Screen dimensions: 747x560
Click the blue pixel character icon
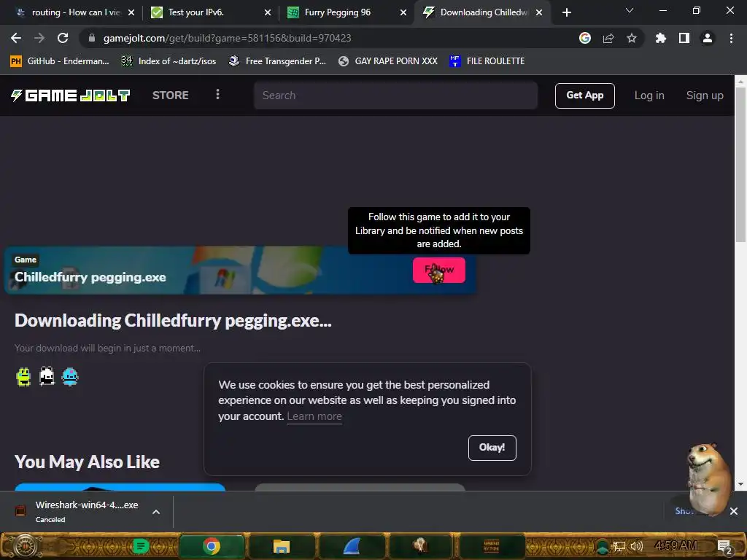point(70,377)
